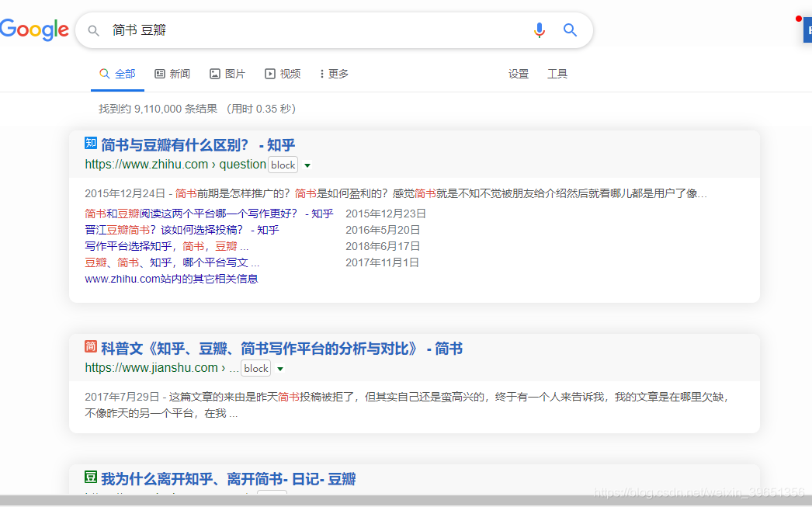The width and height of the screenshot is (812, 507).
Task: Open sitelink 简书和豆瓣阅读这两个平台哪一个写作更好
Action: click(x=209, y=214)
